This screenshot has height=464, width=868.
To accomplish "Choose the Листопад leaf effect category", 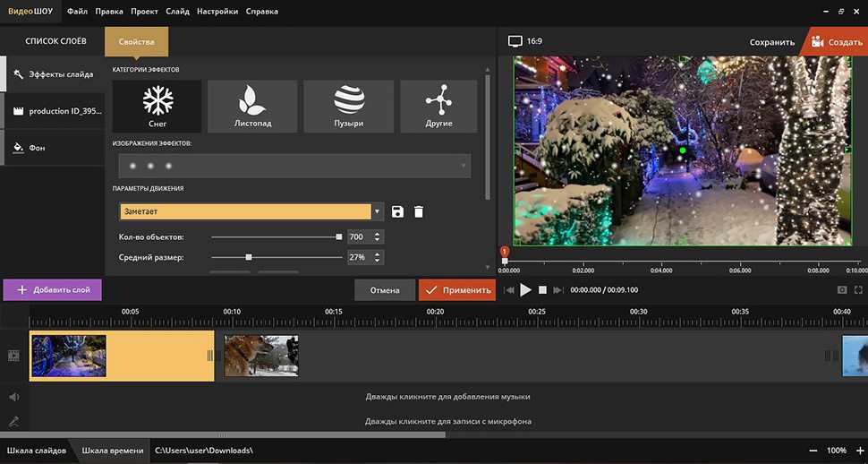I will tap(252, 107).
